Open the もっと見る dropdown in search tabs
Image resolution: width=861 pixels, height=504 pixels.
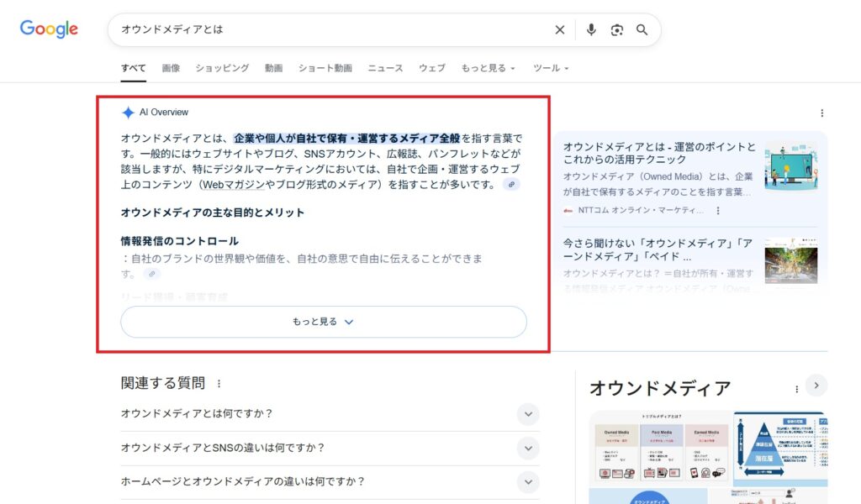(x=488, y=68)
